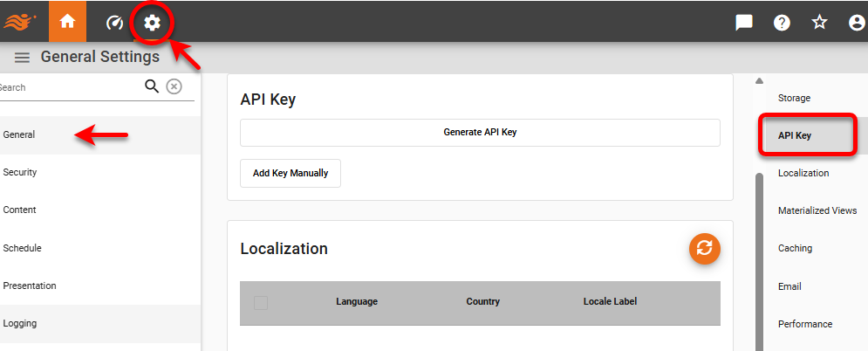Click Generate API Key button
Screen dimensions: 868x351
(480, 133)
